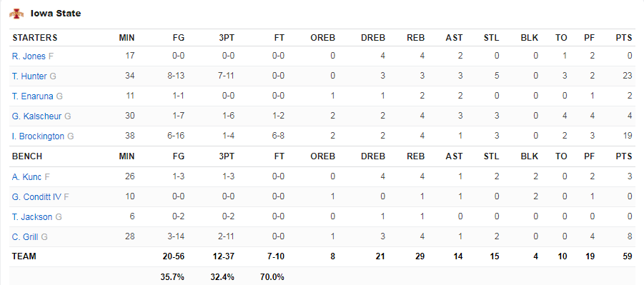Click T. Hunter's 23 points value
The width and height of the screenshot is (644, 285).
click(627, 76)
